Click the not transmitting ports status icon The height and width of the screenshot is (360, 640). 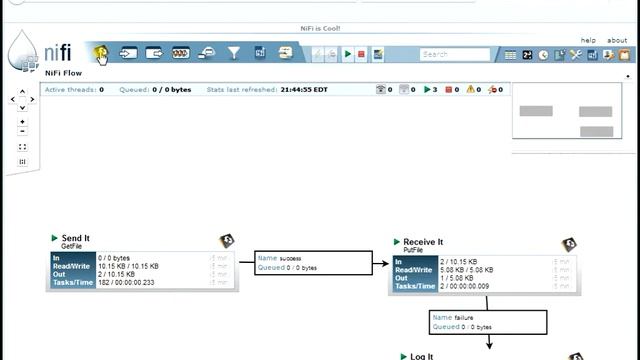[404, 89]
